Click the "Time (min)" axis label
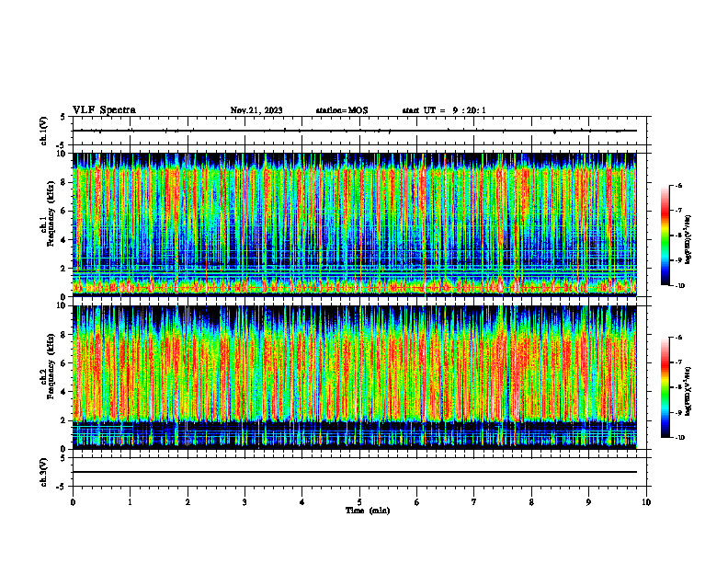This screenshot has height=563, width=728. [x=368, y=511]
